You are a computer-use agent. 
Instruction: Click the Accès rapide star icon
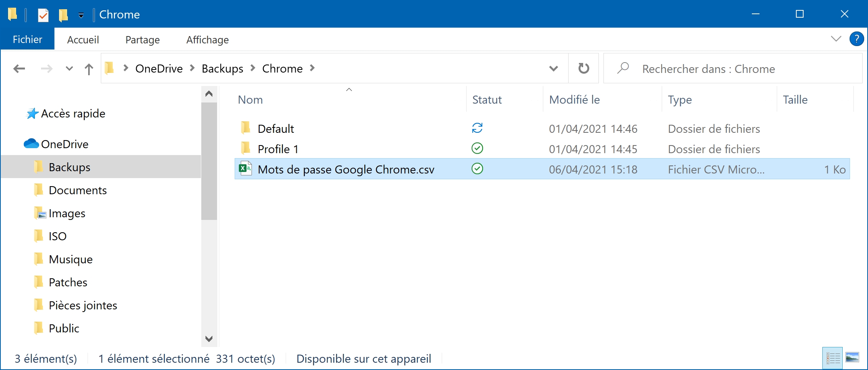tap(32, 113)
